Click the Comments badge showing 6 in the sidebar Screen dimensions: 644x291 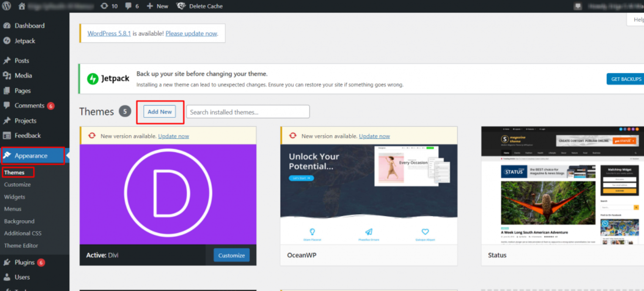click(51, 106)
